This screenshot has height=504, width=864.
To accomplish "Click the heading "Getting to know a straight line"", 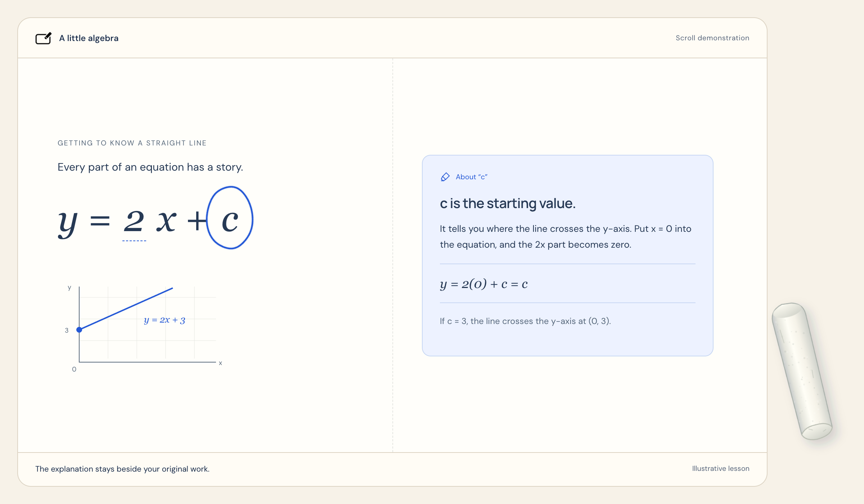I will click(132, 143).
